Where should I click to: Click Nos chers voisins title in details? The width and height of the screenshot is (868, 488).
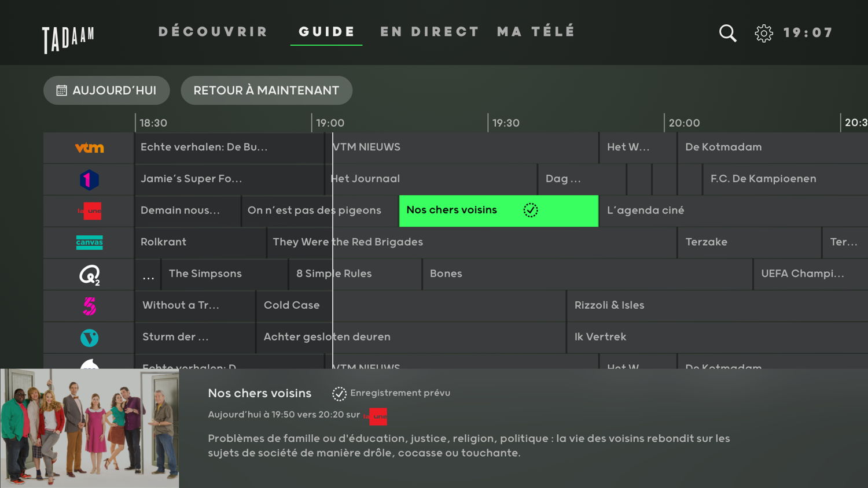(x=260, y=394)
